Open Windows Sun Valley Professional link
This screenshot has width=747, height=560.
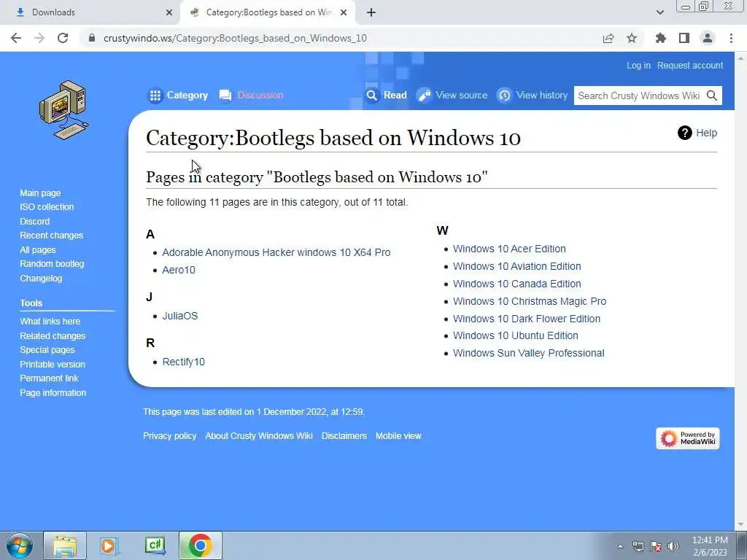tap(528, 354)
